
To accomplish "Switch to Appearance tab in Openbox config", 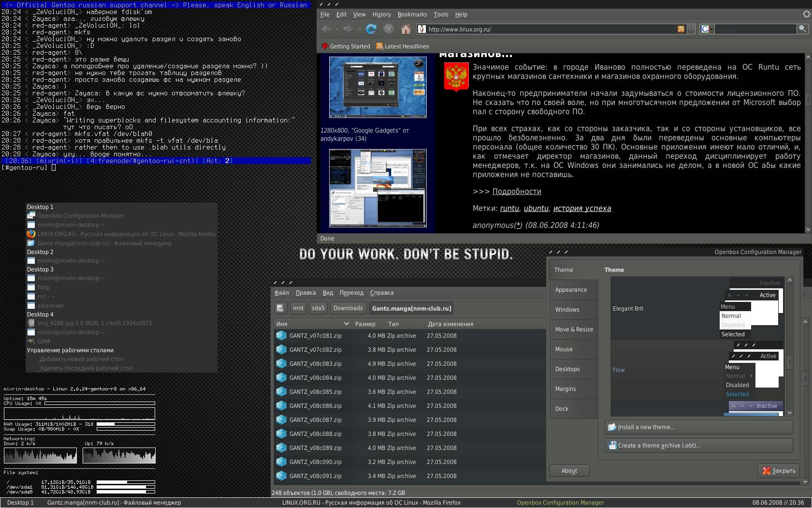I will click(574, 290).
